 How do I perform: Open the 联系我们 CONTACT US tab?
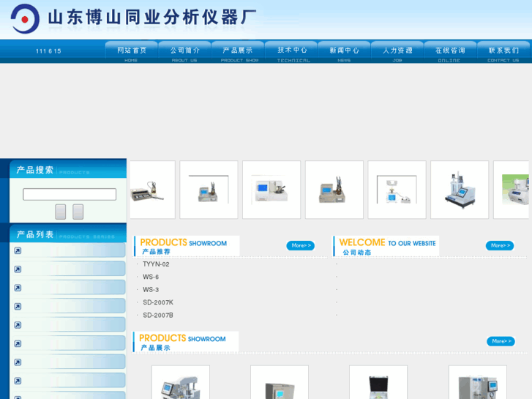coord(503,52)
